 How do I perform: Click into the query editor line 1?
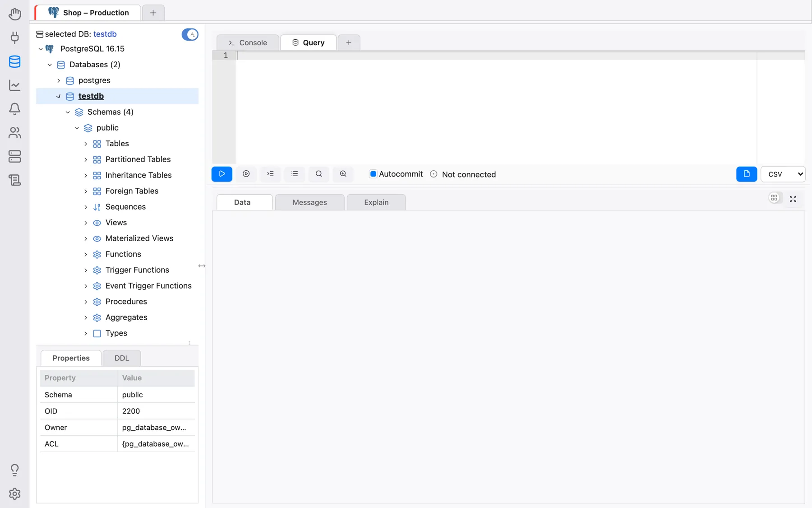pos(496,55)
